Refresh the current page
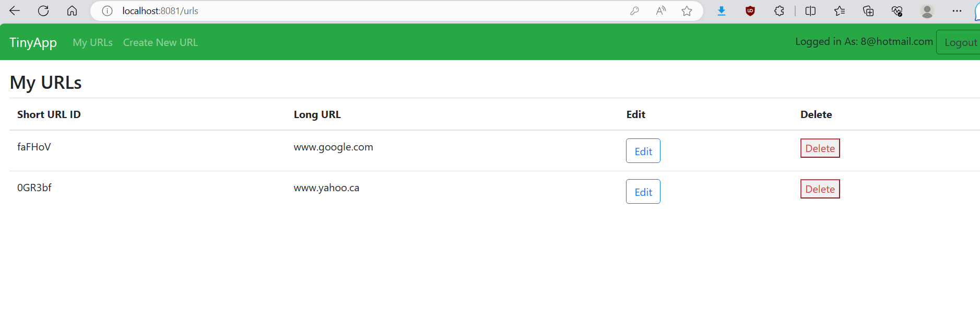This screenshot has width=980, height=327. (x=43, y=10)
